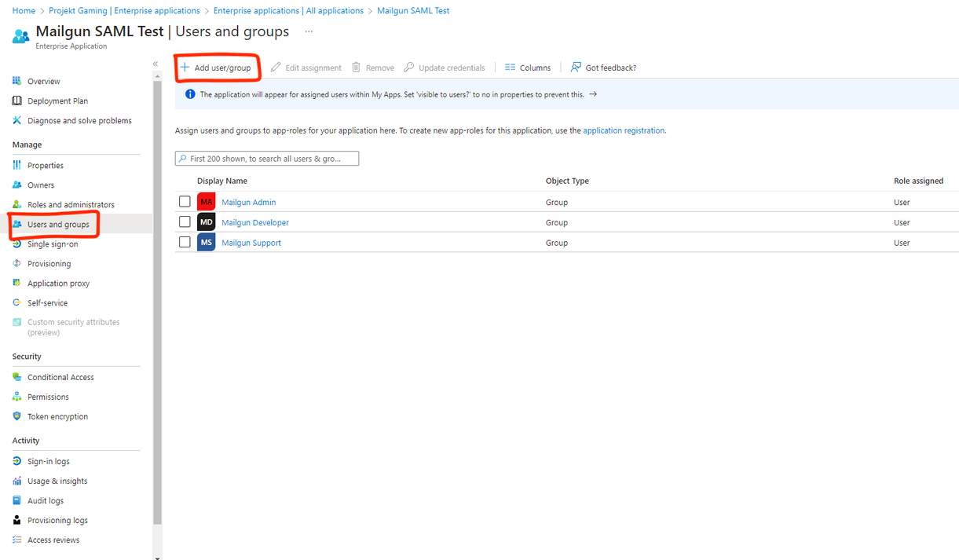Click Update credentials toolbar button

tap(445, 68)
